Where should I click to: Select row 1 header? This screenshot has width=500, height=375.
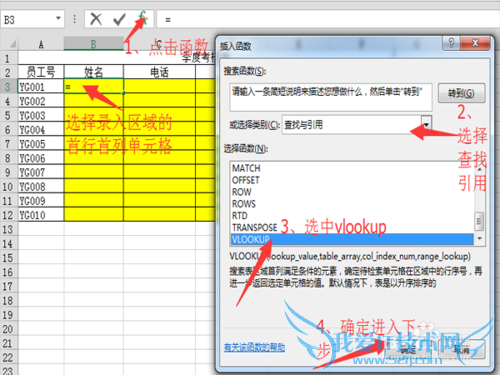click(x=8, y=59)
